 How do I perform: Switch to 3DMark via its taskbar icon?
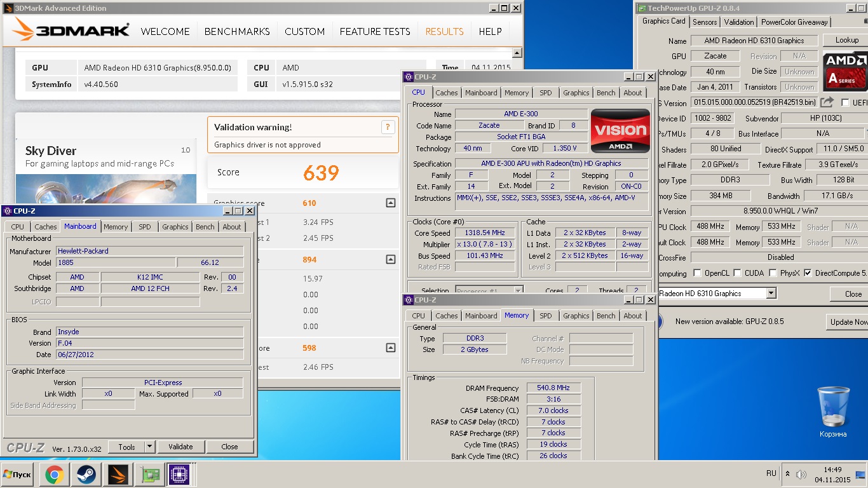click(118, 475)
